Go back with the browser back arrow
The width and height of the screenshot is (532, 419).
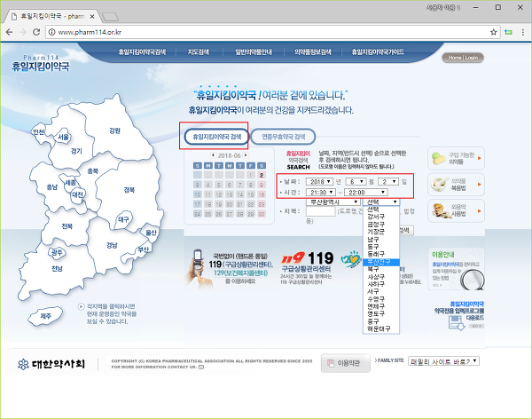9,32
